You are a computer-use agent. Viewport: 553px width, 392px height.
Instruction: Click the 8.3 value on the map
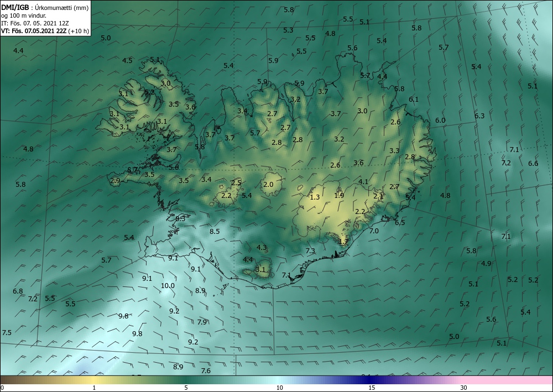coord(180,218)
